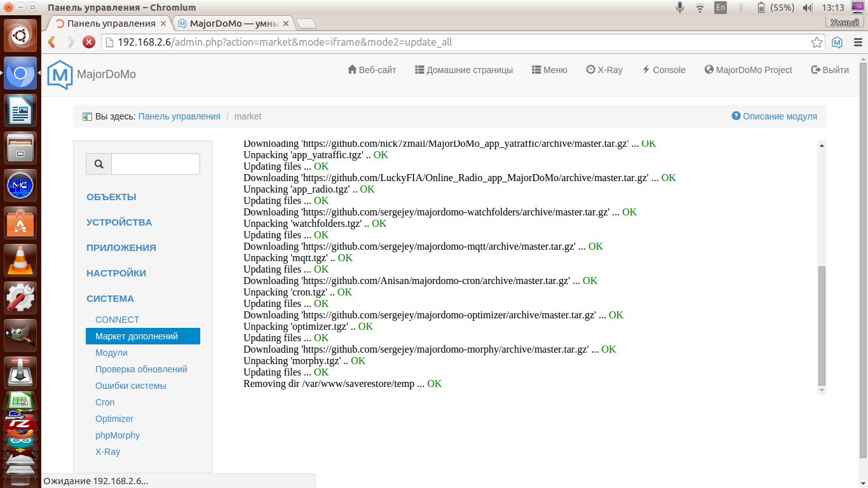Image resolution: width=868 pixels, height=488 pixels.
Task: Close the Панель управления tab
Action: point(163,24)
